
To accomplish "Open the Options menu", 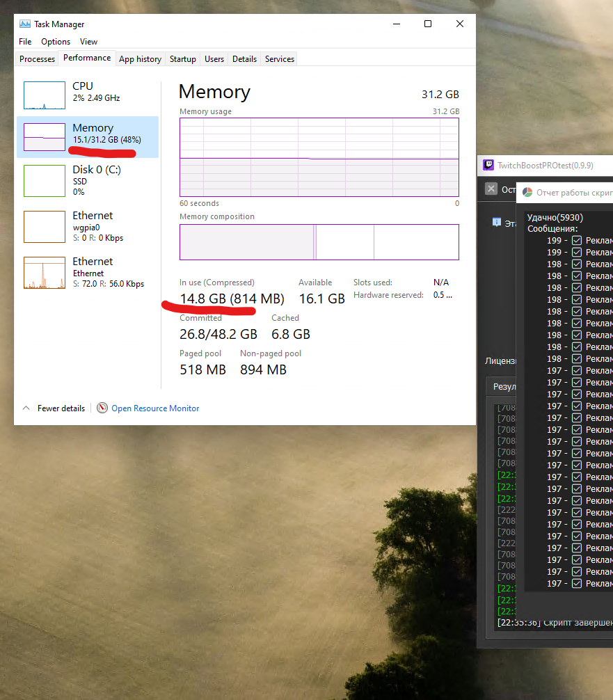I will point(56,42).
